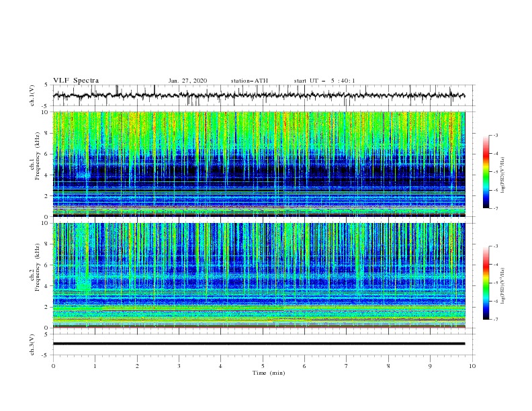The height and width of the screenshot is (411, 532).
Task: Select the "start UT = 5 :40: 1" text
Action: click(324, 81)
